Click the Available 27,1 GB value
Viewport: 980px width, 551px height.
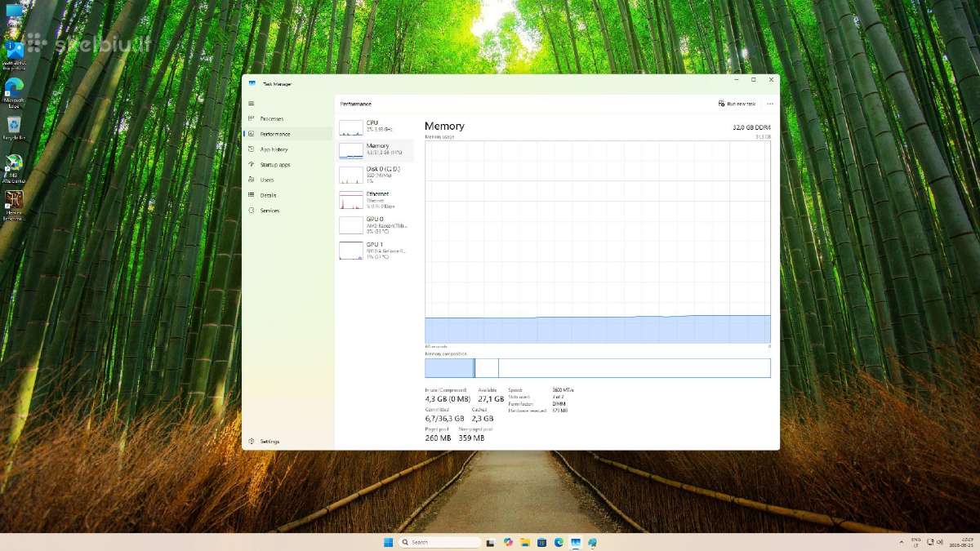click(x=491, y=399)
